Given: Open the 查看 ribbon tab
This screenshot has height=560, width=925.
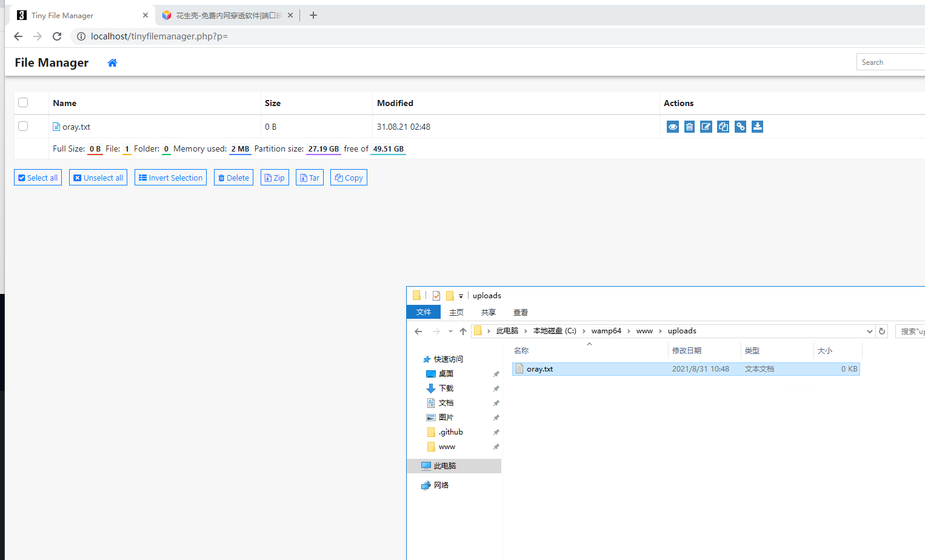Looking at the screenshot, I should pos(521,313).
